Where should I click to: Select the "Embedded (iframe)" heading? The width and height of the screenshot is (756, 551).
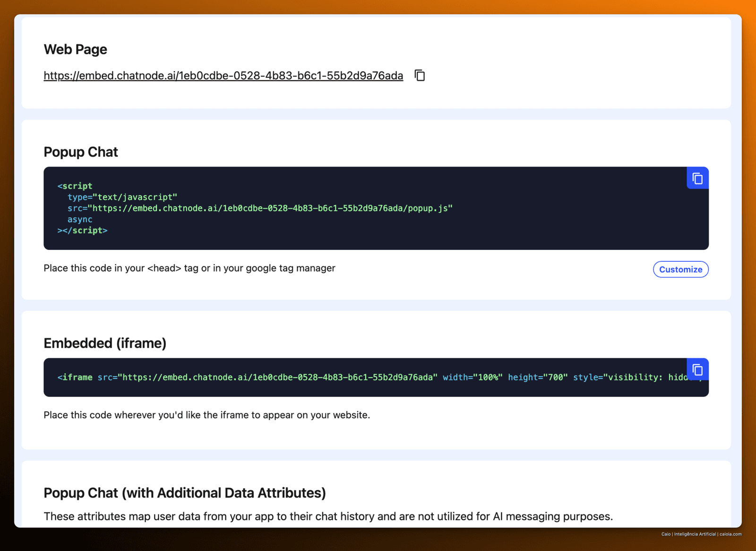coord(105,343)
